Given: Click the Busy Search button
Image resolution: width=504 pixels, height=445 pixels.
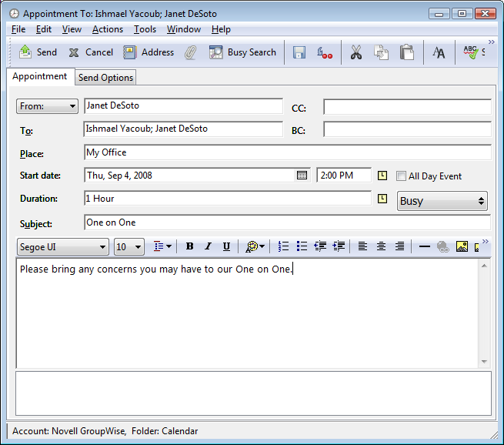Looking at the screenshot, I should coord(242,52).
